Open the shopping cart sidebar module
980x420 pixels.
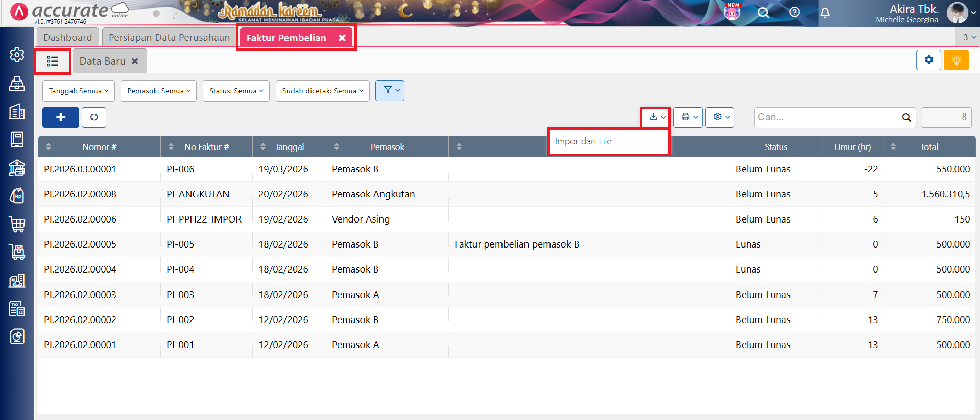tap(17, 224)
